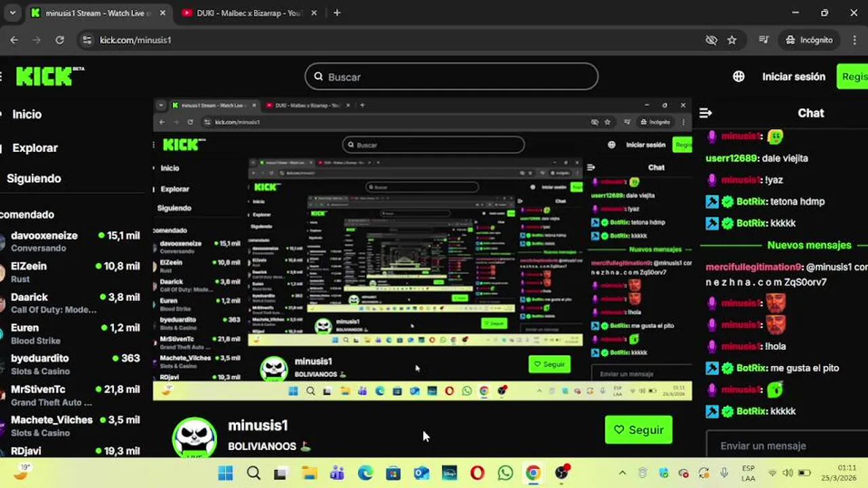Click minusis1 message "!yaz"

[x=777, y=180]
